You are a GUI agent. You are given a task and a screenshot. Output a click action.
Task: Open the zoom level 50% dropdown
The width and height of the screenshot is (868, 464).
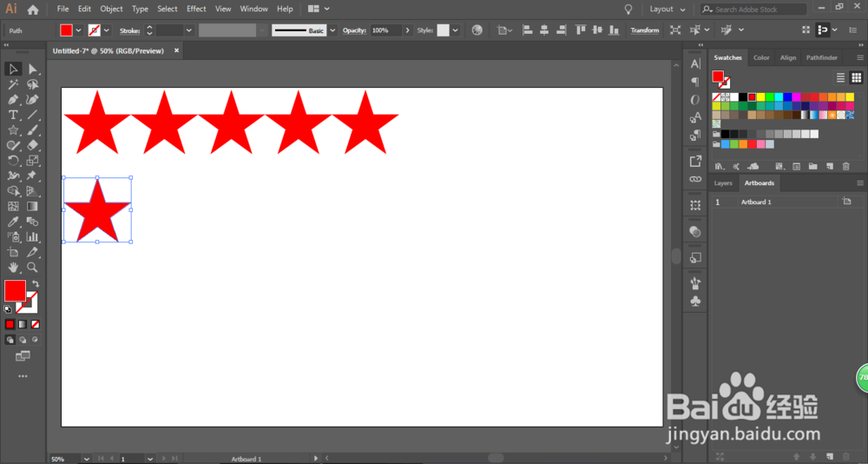tap(86, 459)
